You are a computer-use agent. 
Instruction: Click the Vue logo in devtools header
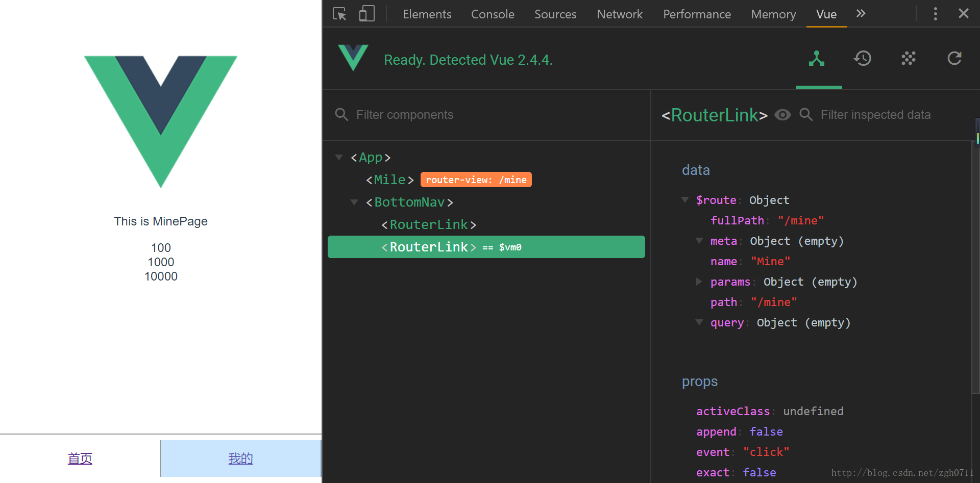click(x=353, y=58)
